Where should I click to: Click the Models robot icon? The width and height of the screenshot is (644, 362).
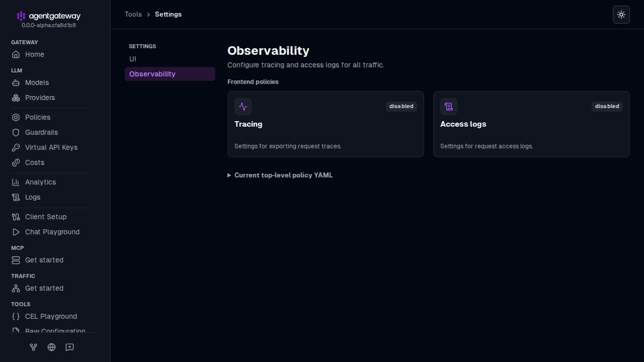[16, 82]
